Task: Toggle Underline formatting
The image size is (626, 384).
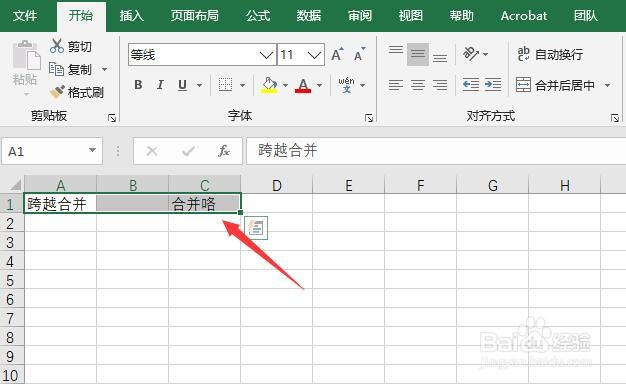Action: [x=182, y=85]
